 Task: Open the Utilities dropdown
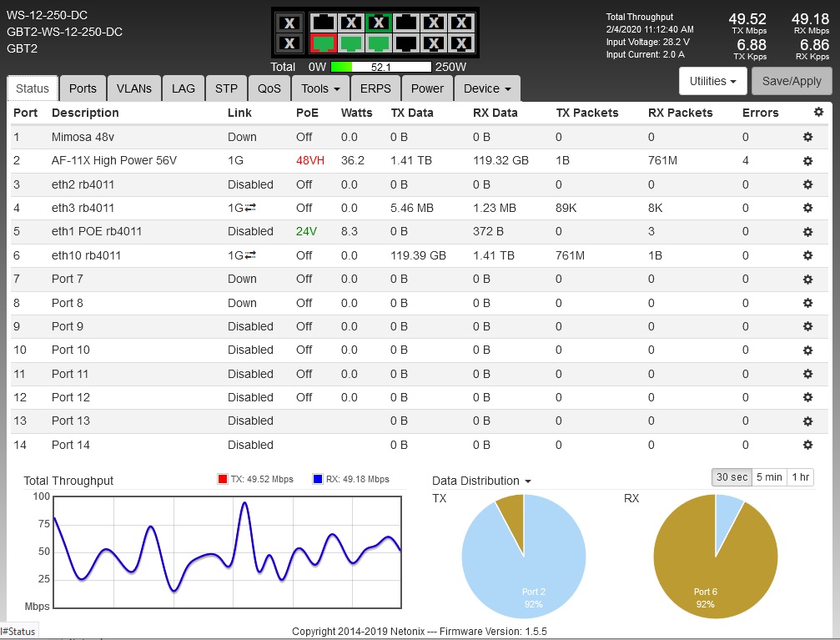tap(712, 81)
